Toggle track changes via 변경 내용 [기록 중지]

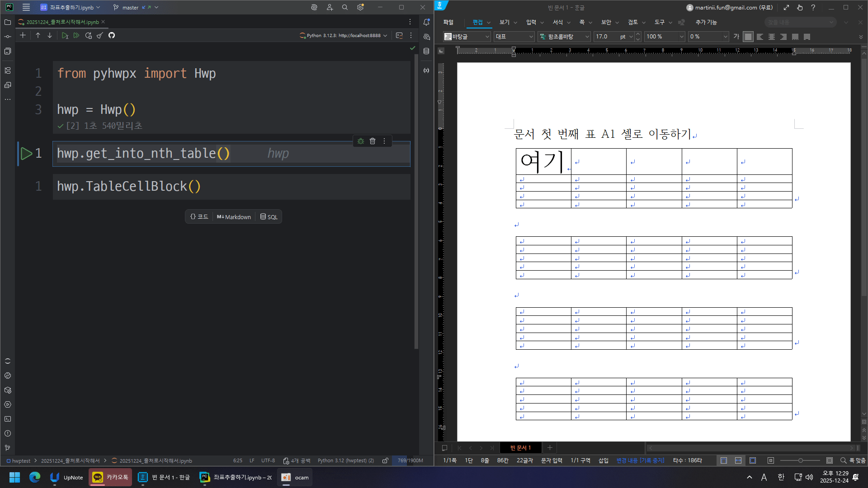click(640, 460)
